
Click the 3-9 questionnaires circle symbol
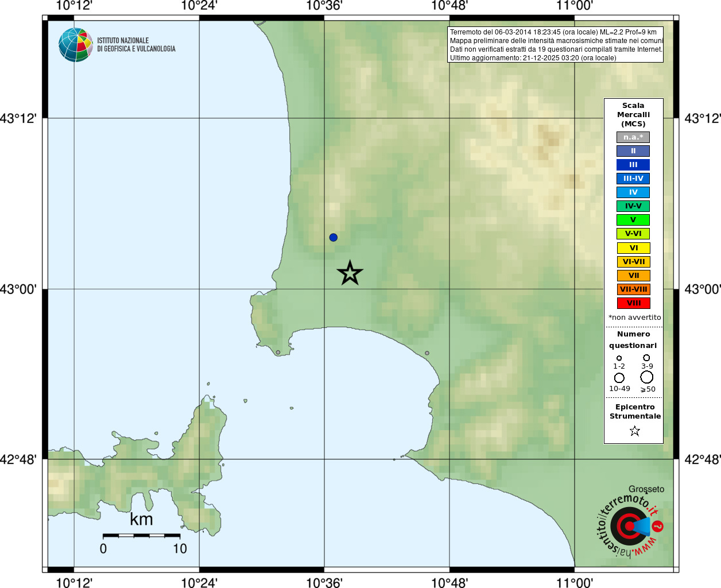(646, 358)
